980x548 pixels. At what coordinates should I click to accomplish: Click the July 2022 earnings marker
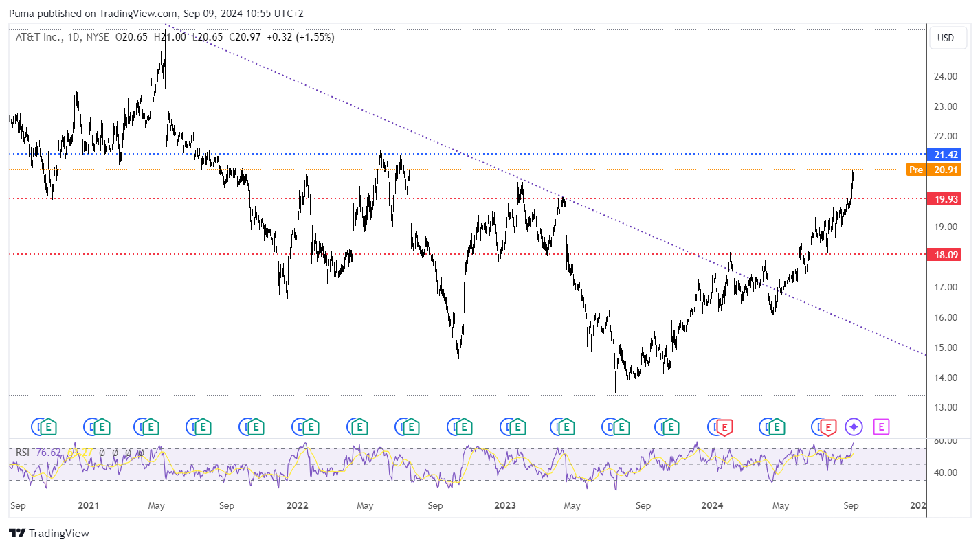pyautogui.click(x=410, y=427)
